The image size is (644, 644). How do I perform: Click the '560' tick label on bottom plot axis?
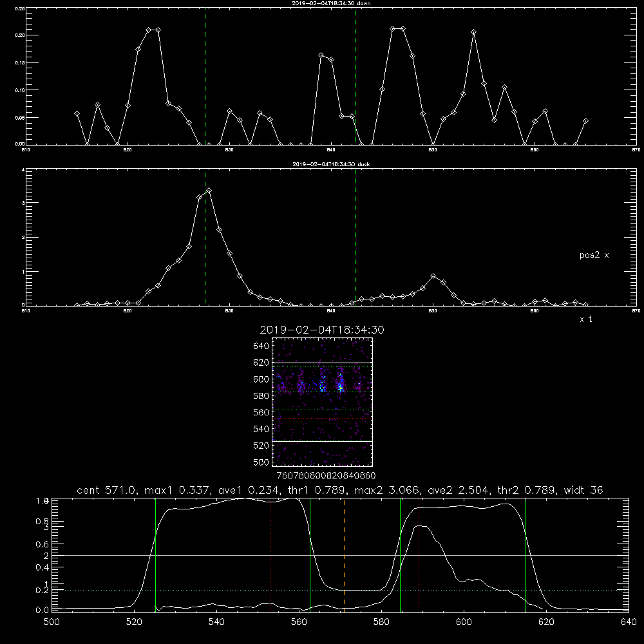point(299,622)
